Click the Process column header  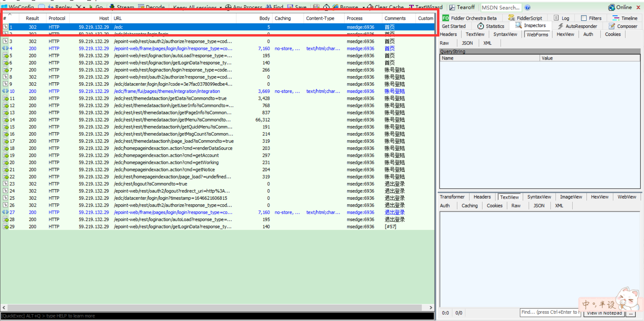click(363, 18)
